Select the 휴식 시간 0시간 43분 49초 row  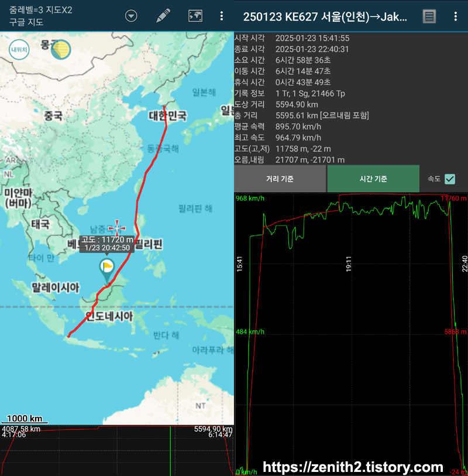point(351,83)
